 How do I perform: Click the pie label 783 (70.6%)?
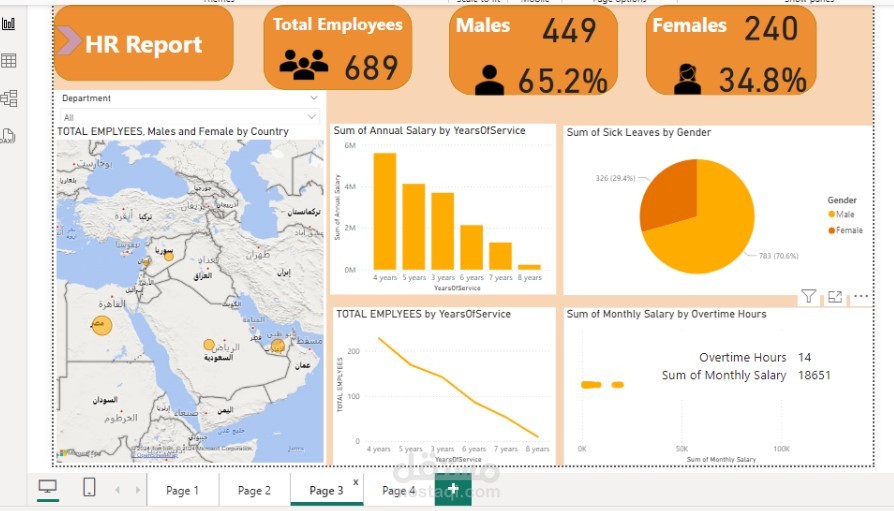778,256
